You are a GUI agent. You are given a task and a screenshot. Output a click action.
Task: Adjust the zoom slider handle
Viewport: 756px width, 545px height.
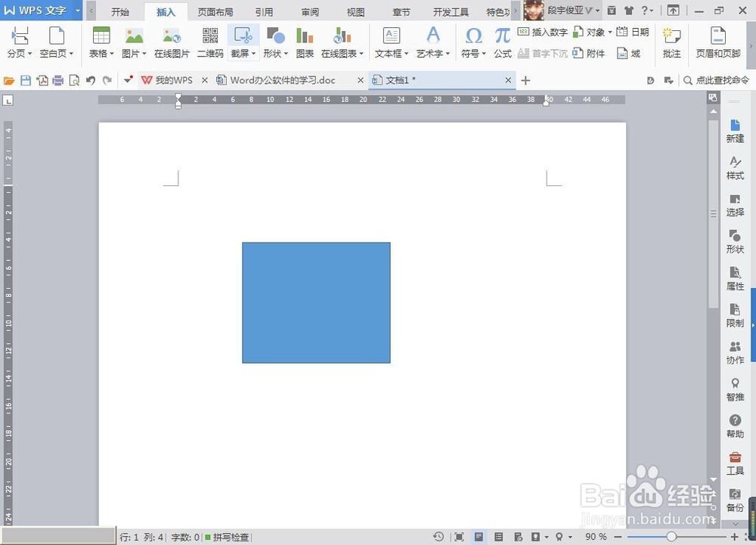tap(671, 537)
